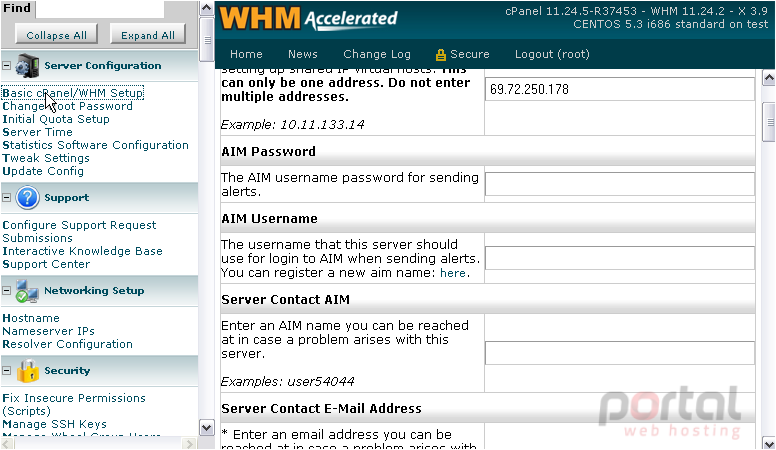Viewport: 776px width, 450px height.
Task: Click the main pane scroll down arrow
Action: tap(769, 443)
